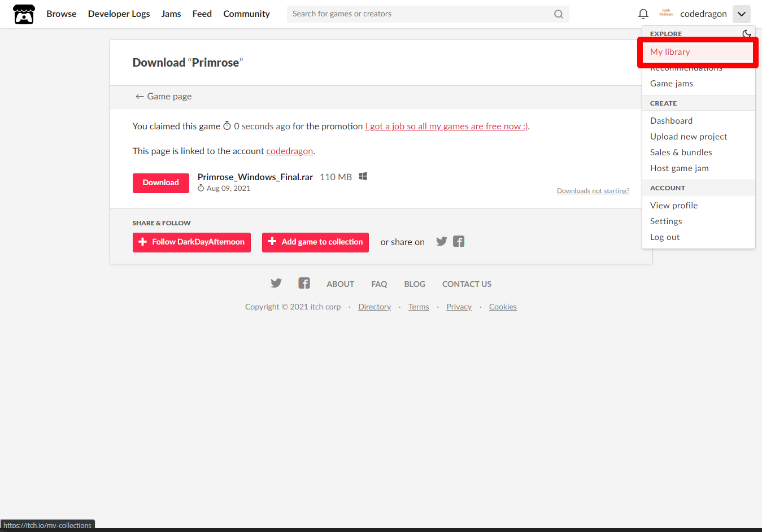This screenshot has width=762, height=532.
Task: Click the codedragon username in header
Action: (x=703, y=14)
